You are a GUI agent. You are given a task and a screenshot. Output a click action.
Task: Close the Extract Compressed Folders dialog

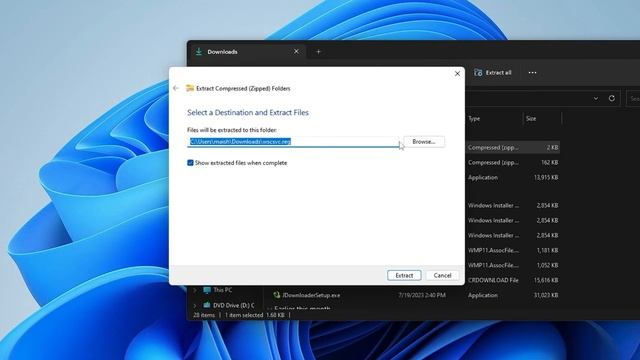pos(457,73)
